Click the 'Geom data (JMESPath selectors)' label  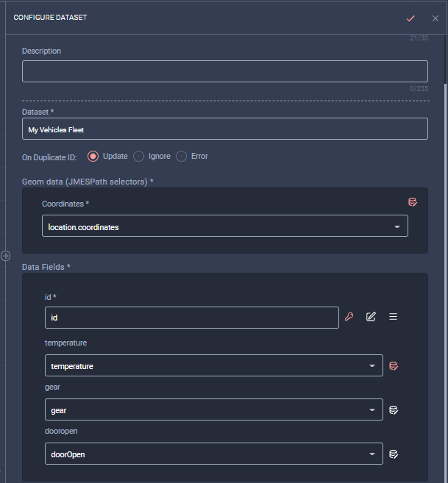pyautogui.click(x=88, y=182)
